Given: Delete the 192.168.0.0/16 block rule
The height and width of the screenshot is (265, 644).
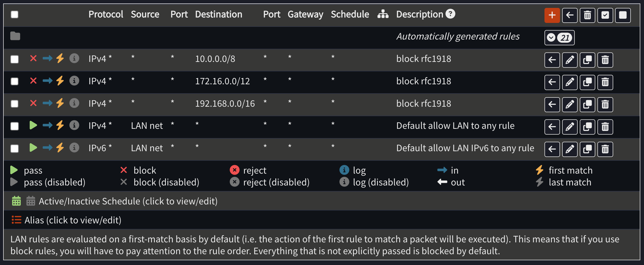Looking at the screenshot, I should 605,105.
